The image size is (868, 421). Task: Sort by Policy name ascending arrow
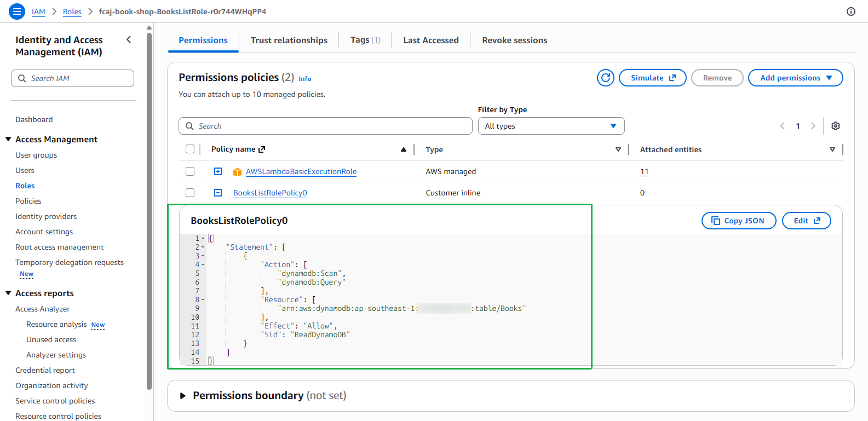pos(404,149)
